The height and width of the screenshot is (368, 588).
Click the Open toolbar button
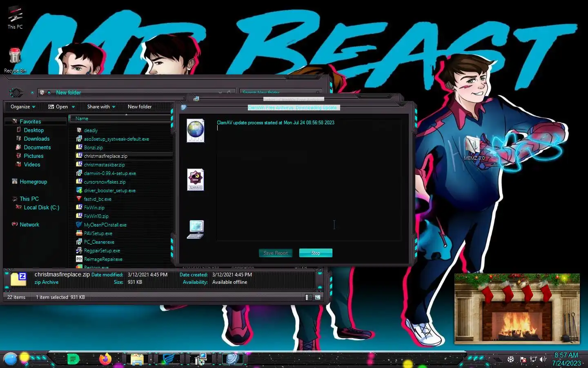pyautogui.click(x=58, y=107)
